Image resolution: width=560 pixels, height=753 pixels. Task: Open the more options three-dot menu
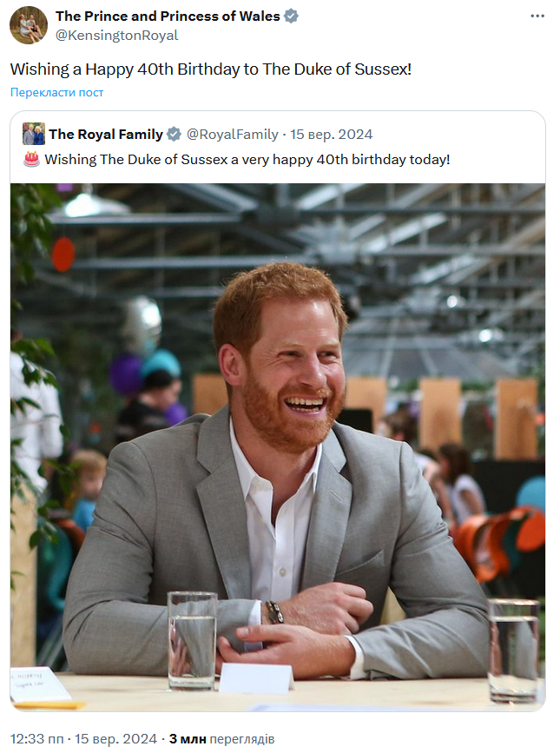click(x=537, y=17)
